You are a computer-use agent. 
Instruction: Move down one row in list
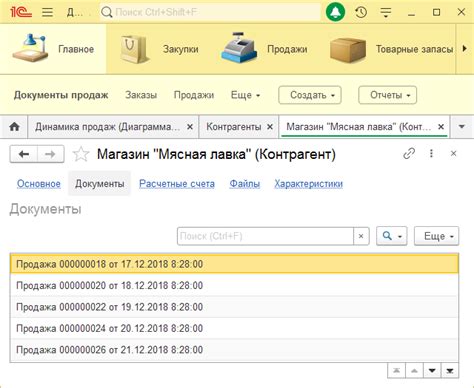pos(432,371)
